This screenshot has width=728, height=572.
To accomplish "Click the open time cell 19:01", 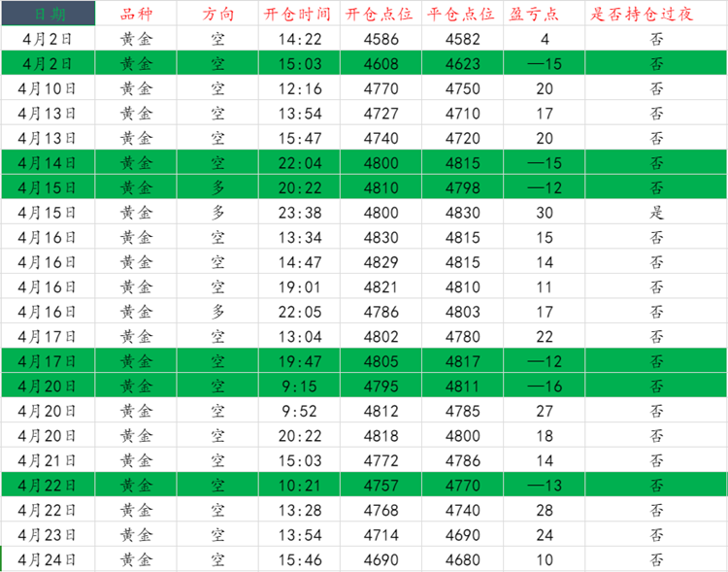I will (300, 286).
